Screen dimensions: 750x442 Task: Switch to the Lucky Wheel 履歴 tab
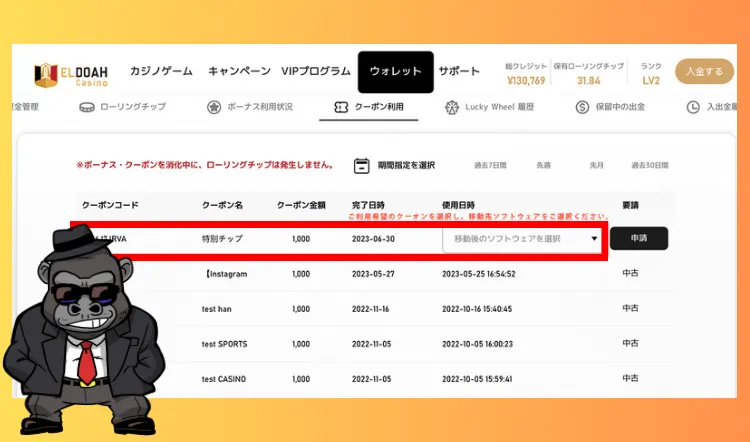tap(489, 107)
